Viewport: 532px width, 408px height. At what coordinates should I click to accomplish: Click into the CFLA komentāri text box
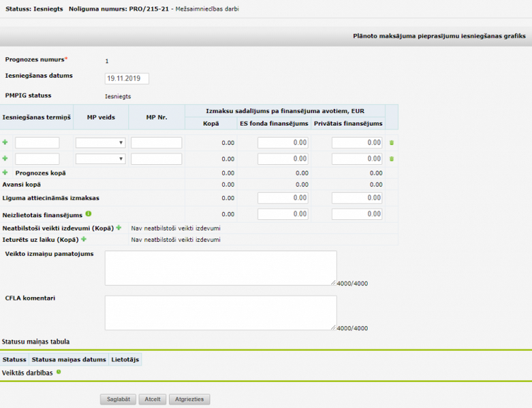click(x=220, y=313)
